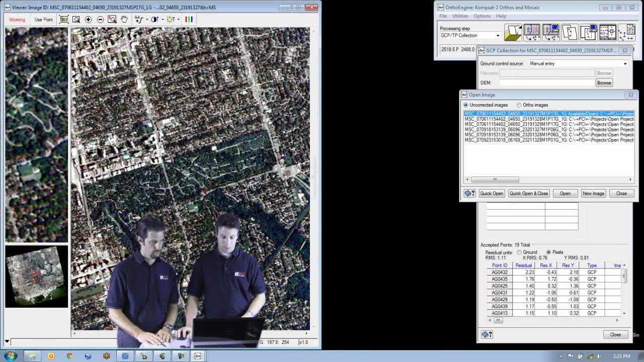Click collect GCPs manually icon
The width and height of the screenshot is (644, 362).
point(532,33)
